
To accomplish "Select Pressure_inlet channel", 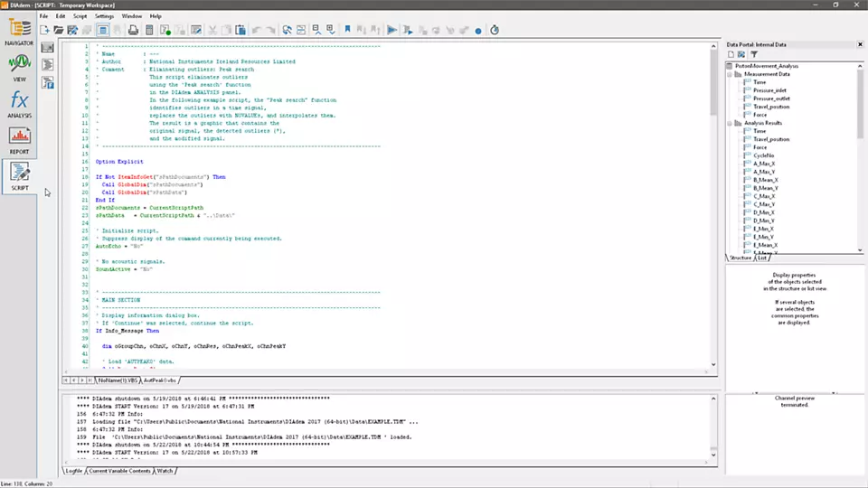I will coord(769,90).
